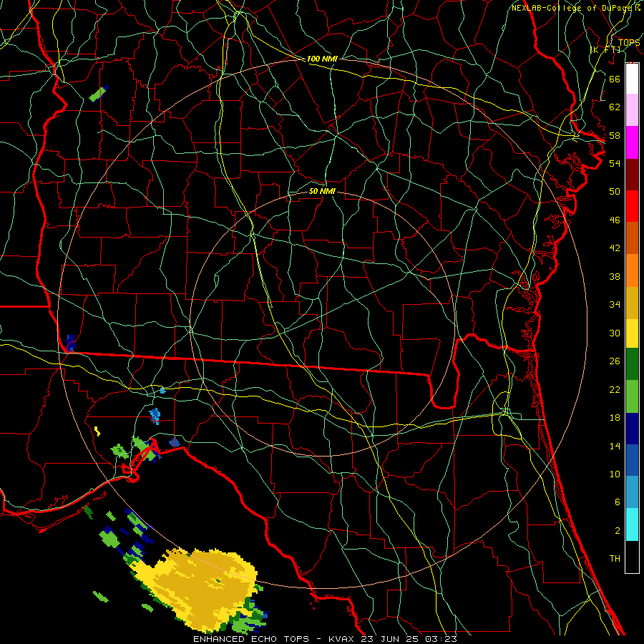This screenshot has height=644, width=644.
Task: Click the legend value "50"
Action: 615,192
